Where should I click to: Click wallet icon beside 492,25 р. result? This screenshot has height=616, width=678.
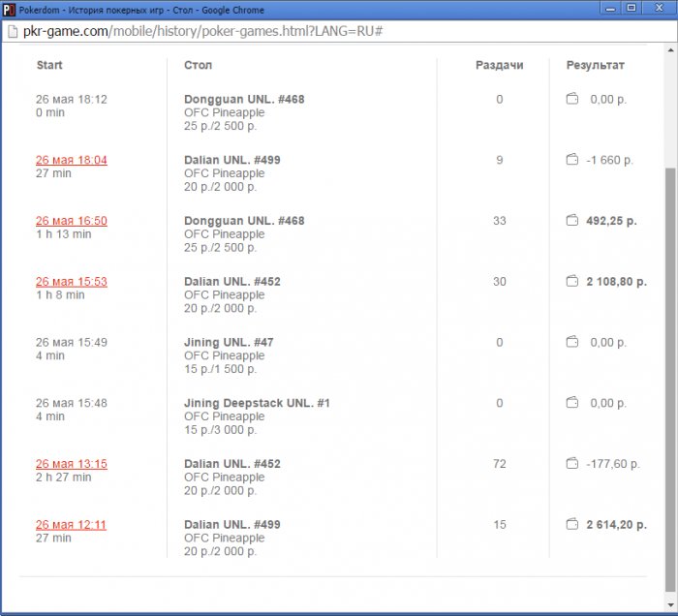tap(572, 221)
